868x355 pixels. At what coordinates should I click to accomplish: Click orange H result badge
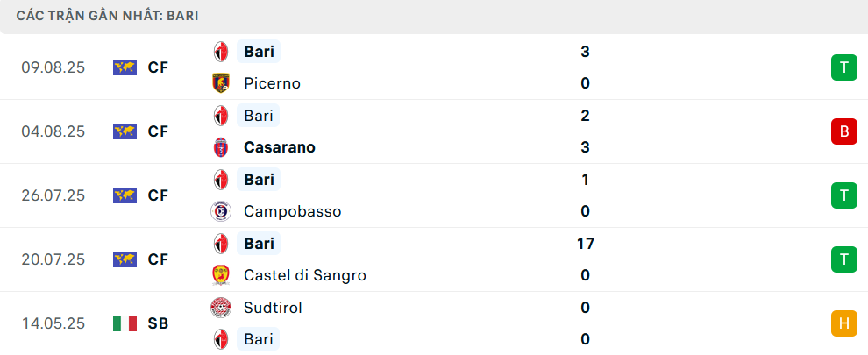[843, 323]
